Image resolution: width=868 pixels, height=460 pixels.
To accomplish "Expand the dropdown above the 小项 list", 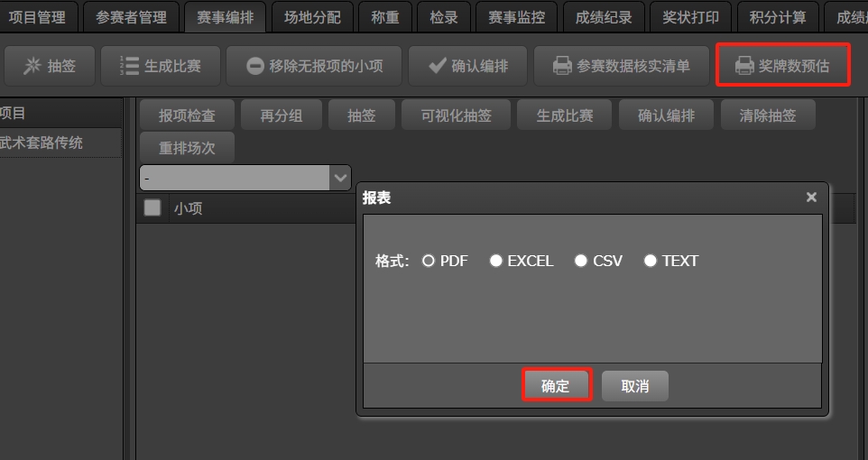I will coord(340,178).
